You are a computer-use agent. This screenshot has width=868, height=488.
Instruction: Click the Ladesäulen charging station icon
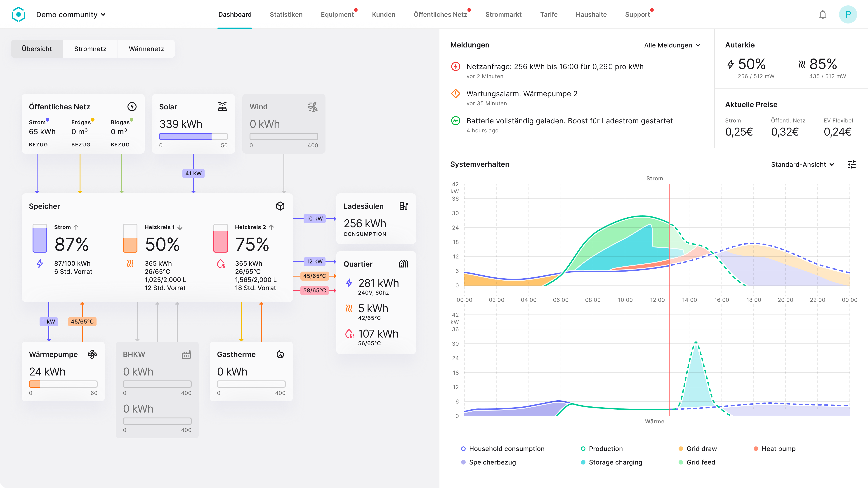pos(404,206)
